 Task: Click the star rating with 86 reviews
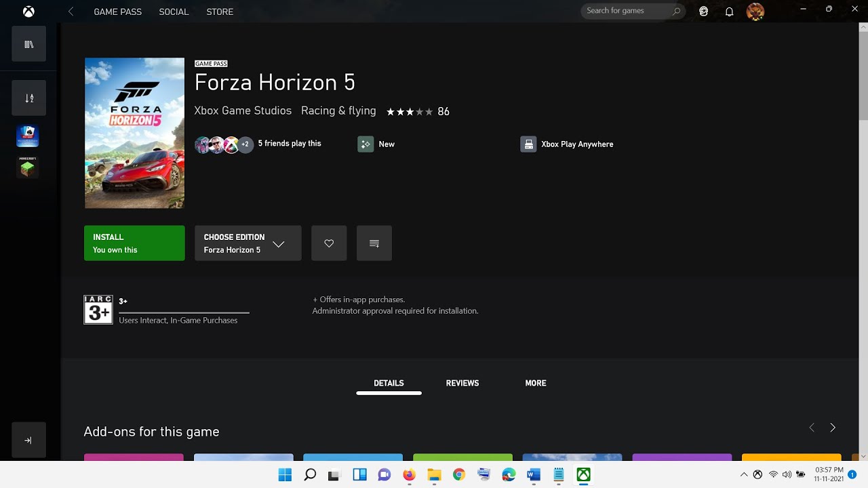pyautogui.click(x=418, y=112)
